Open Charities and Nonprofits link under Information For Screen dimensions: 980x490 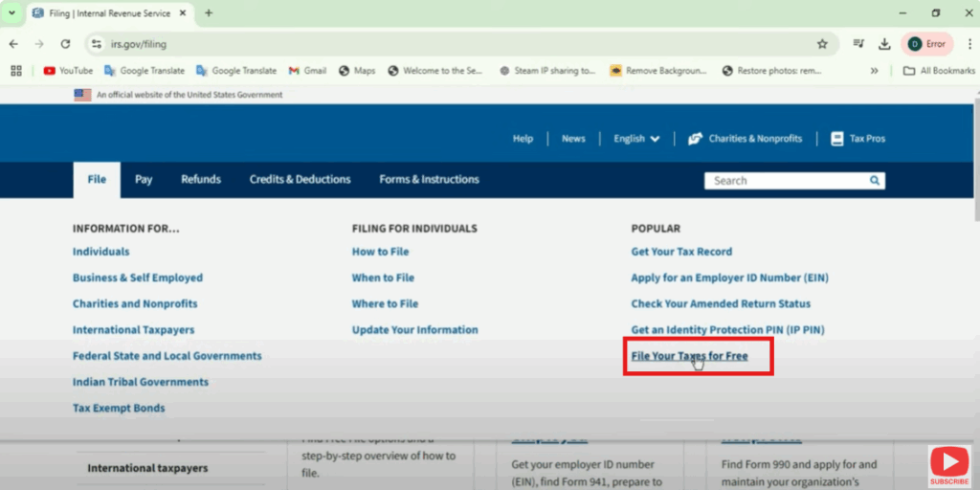click(135, 304)
